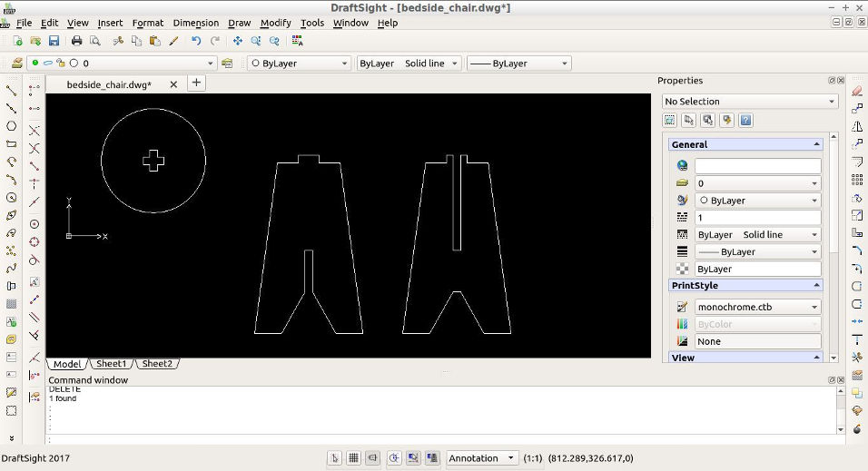Open the line weight ByLayer dropdown in toolbar

[x=518, y=64]
